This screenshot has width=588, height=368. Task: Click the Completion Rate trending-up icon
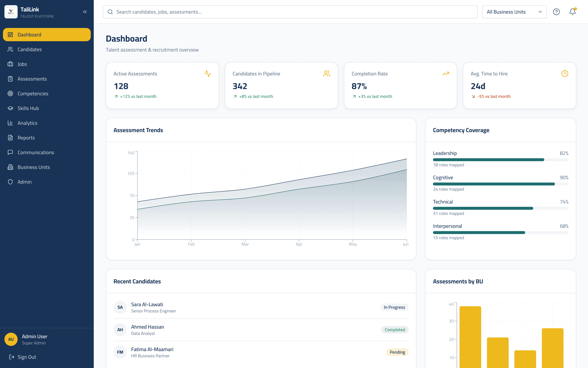click(446, 73)
